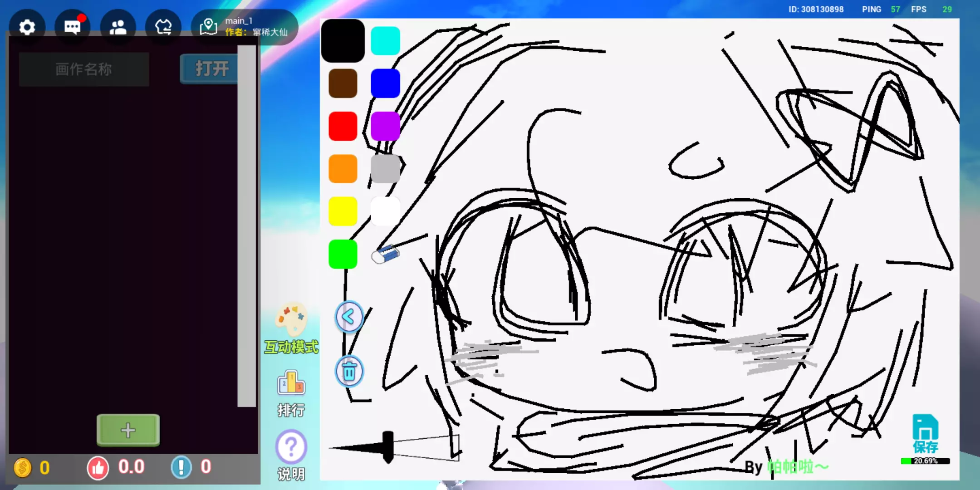980x490 pixels.
Task: Collapse palette with the back arrow
Action: tap(349, 317)
